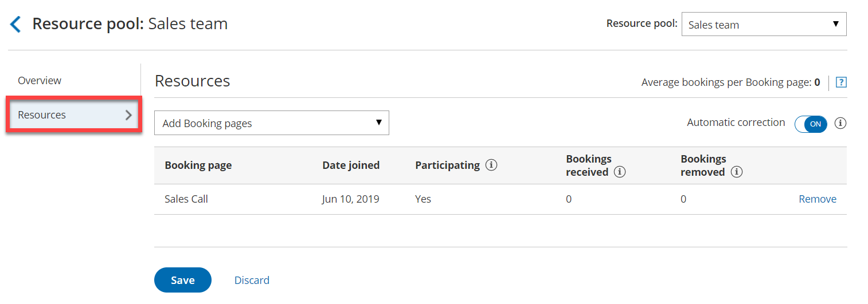Click the Jun 10, 2019 date cell

click(350, 199)
